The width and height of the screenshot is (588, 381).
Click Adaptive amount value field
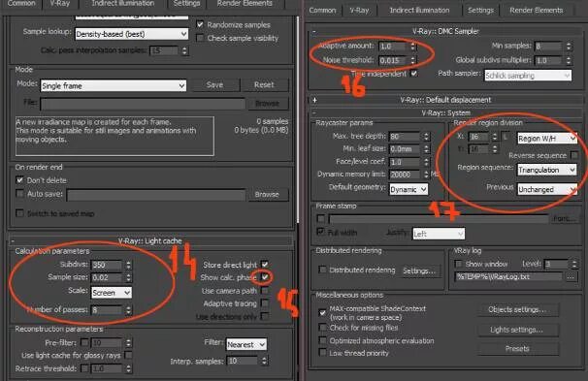(x=393, y=47)
